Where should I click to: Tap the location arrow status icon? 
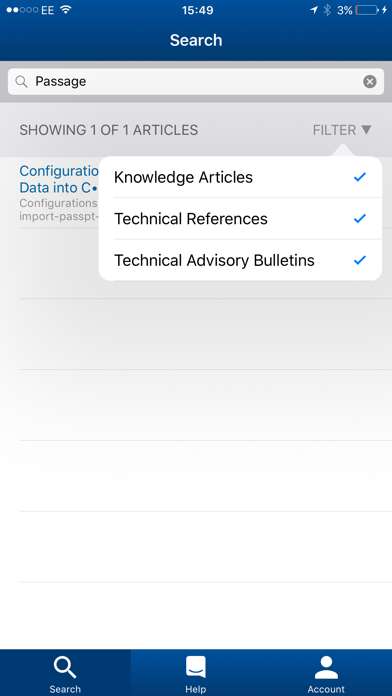[x=314, y=10]
